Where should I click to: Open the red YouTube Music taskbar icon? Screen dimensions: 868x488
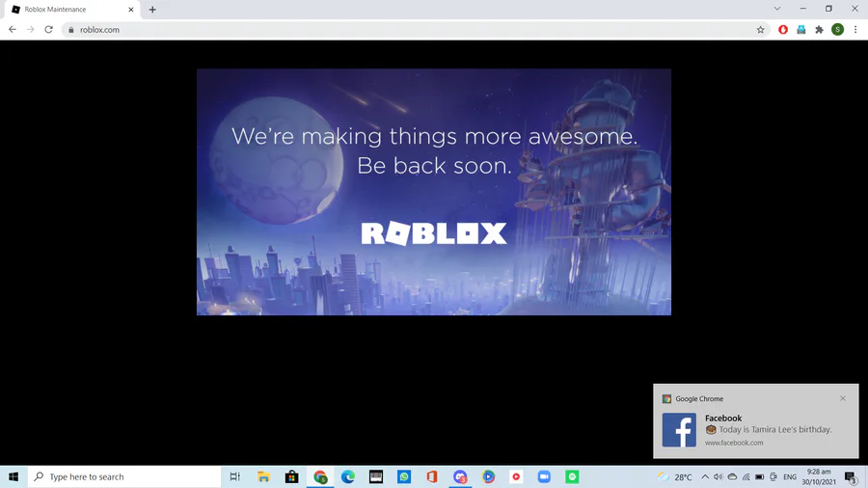[516, 476]
